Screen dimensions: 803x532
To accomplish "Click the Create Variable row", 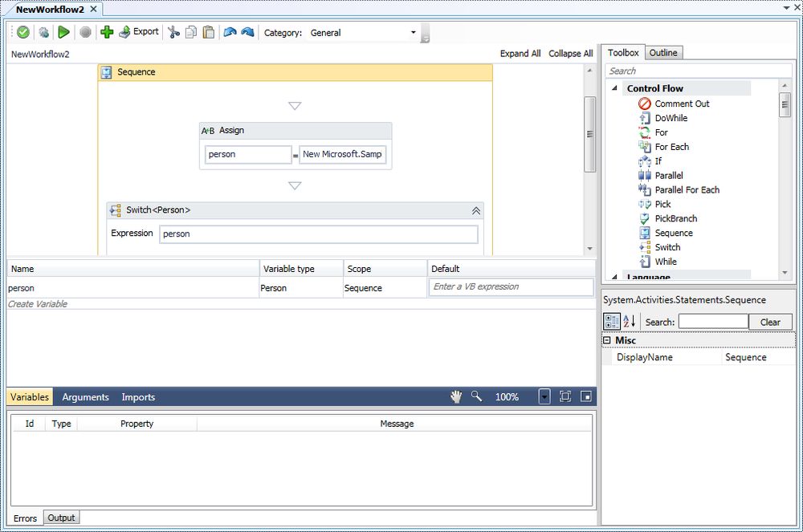I will [x=301, y=304].
